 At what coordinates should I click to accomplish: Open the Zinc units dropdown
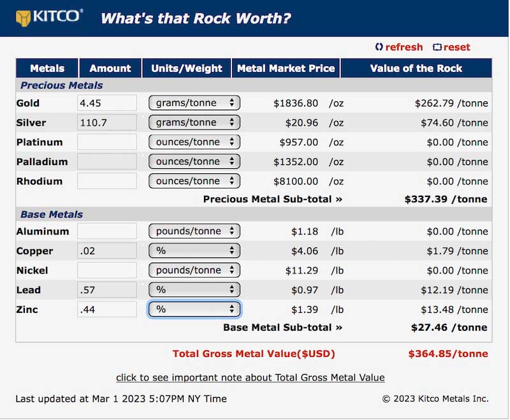[x=194, y=309]
